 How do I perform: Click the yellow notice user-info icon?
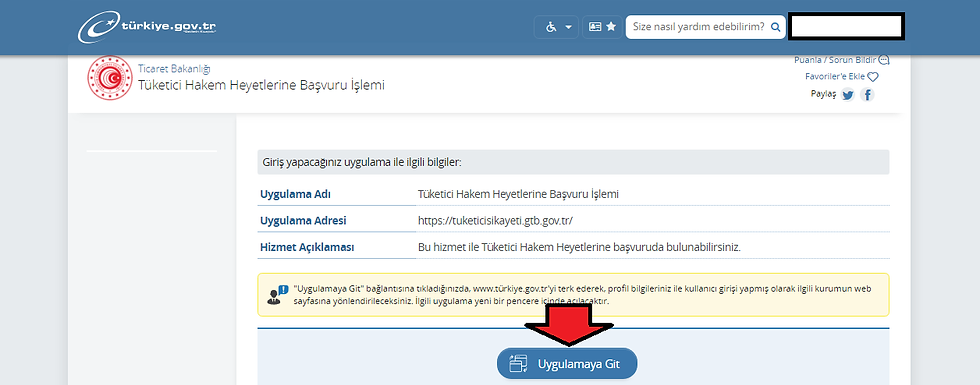[278, 294]
